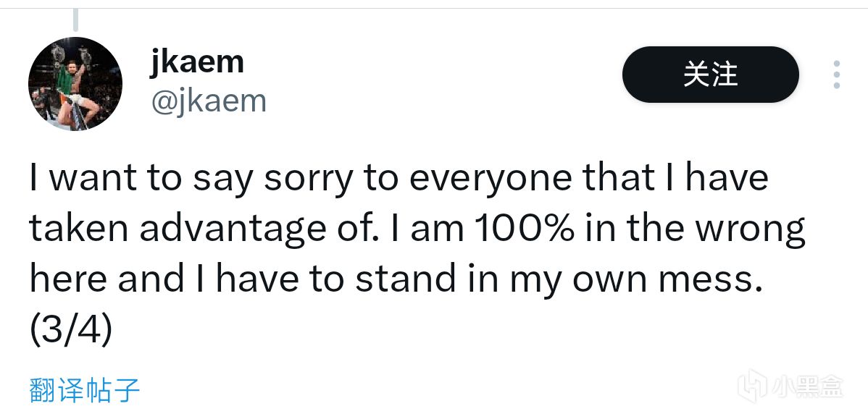The image size is (868, 414).
Task: Open the jkaem display name profile link
Action: tap(197, 62)
